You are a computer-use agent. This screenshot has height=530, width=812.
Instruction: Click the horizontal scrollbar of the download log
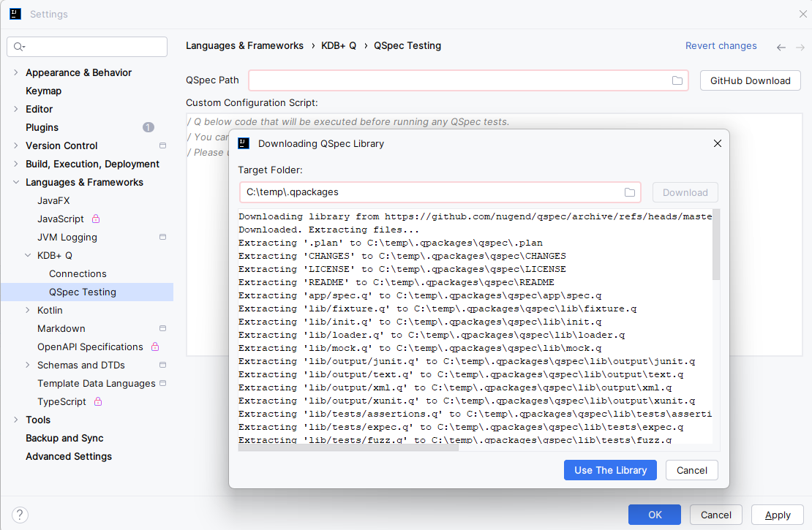(348, 447)
